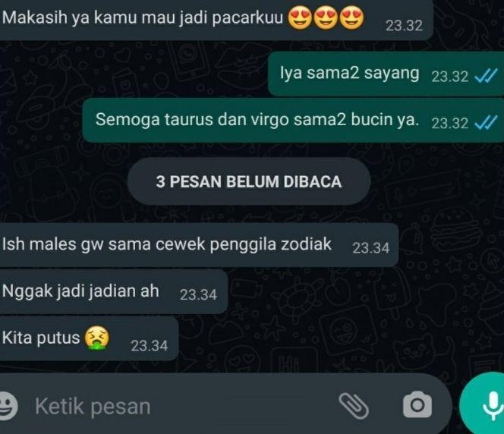Tap the '3 PESAN BELUM DIBACA' banner

tap(249, 181)
